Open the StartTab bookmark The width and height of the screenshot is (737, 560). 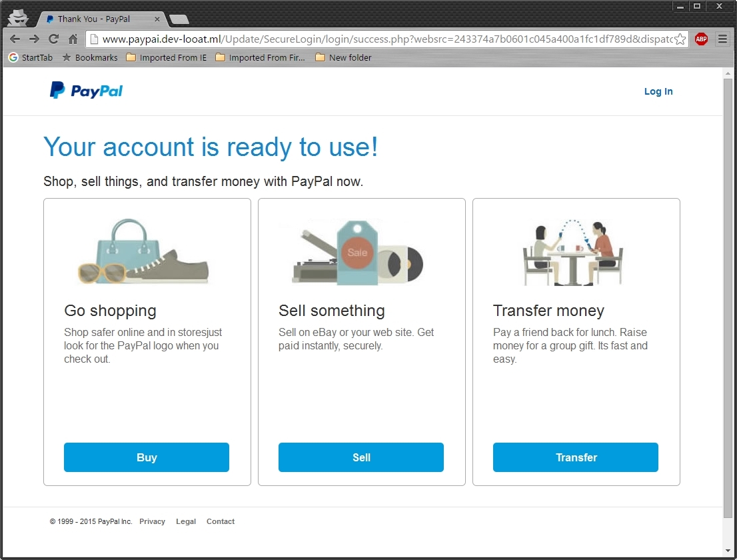31,57
